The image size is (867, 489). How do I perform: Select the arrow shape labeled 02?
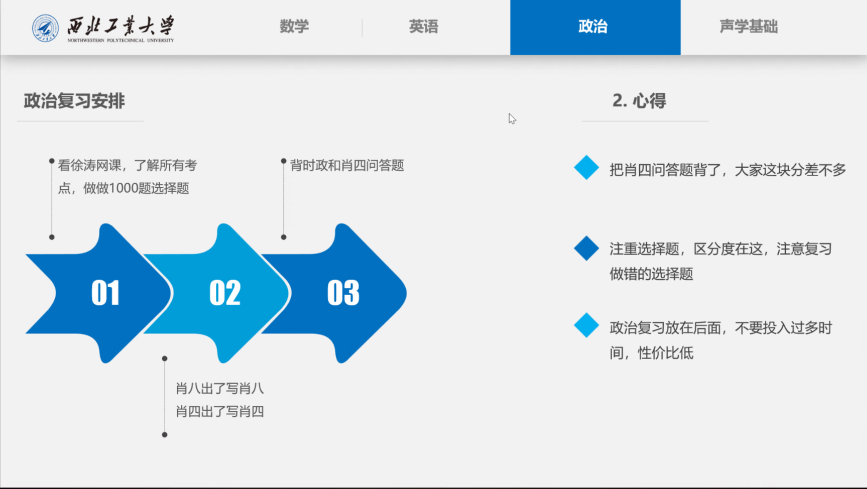tap(220, 292)
